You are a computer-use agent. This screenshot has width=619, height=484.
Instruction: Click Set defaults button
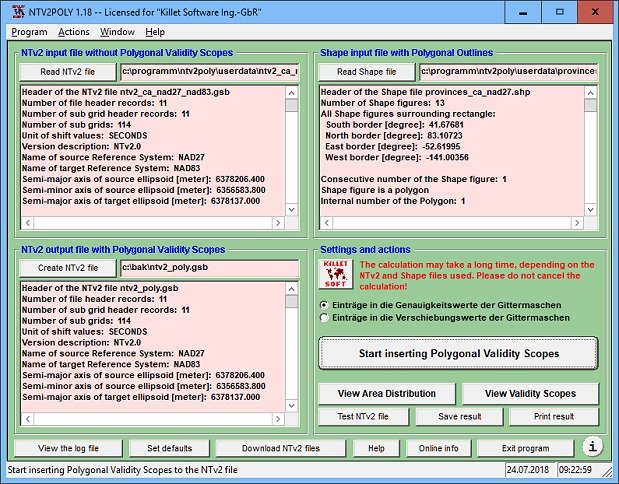click(x=170, y=448)
